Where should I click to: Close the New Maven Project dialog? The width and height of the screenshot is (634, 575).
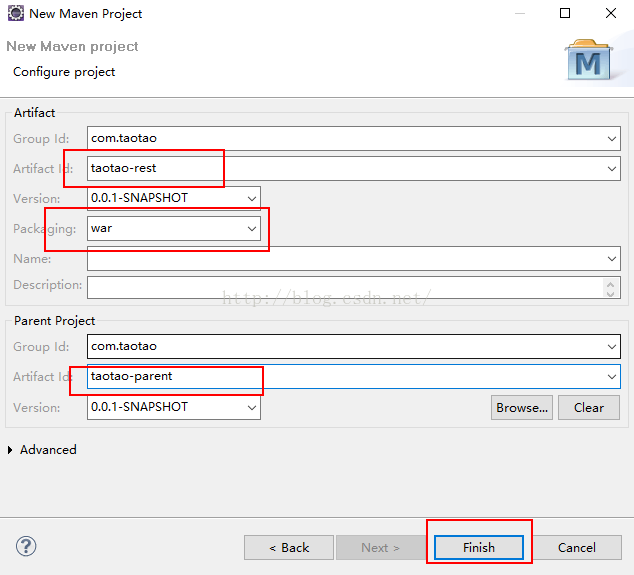coord(611,13)
